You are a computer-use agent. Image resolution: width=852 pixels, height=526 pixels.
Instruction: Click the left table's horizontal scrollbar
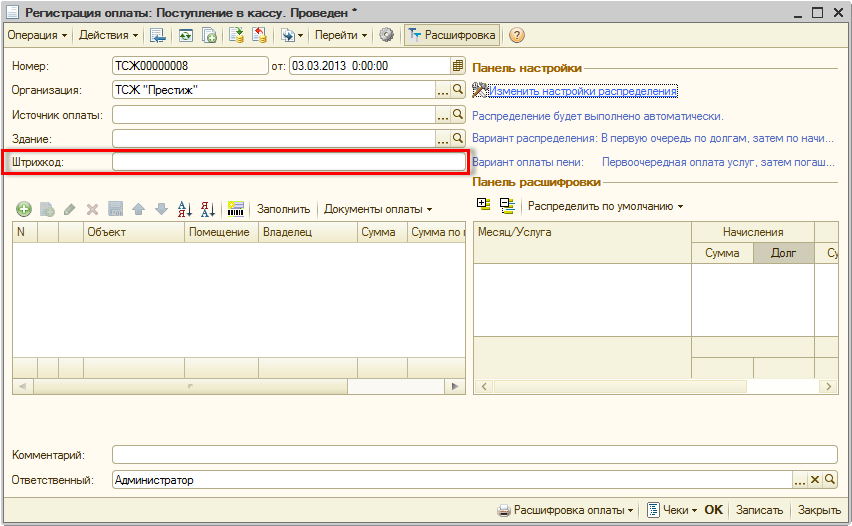tap(190, 386)
